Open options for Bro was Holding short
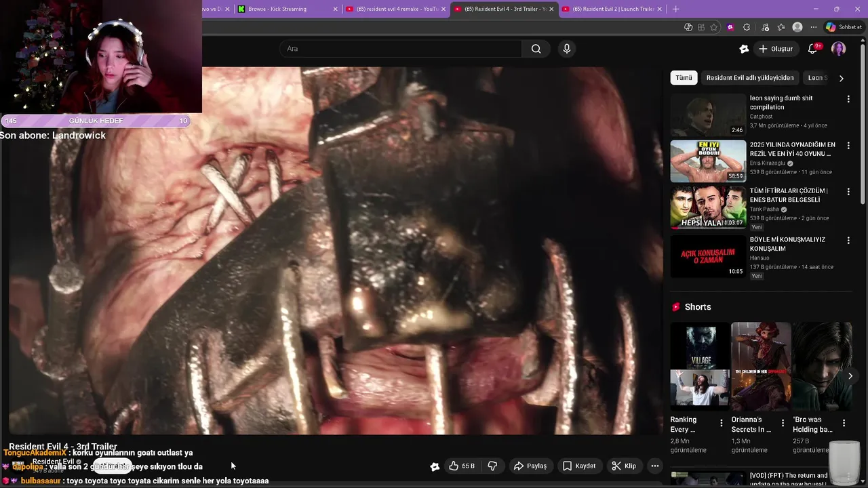Viewport: 868px width, 488px height. tap(844, 424)
